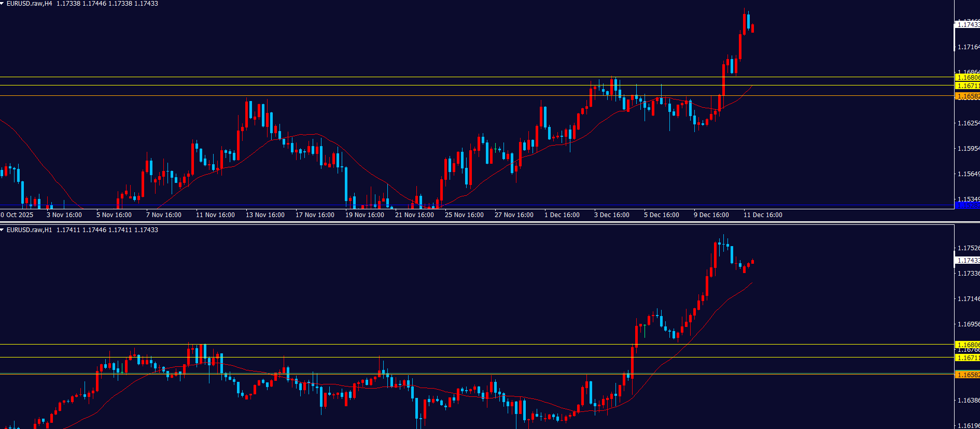Click the 3 Nov 16:00 time axis label
980x429 pixels.
(64, 215)
